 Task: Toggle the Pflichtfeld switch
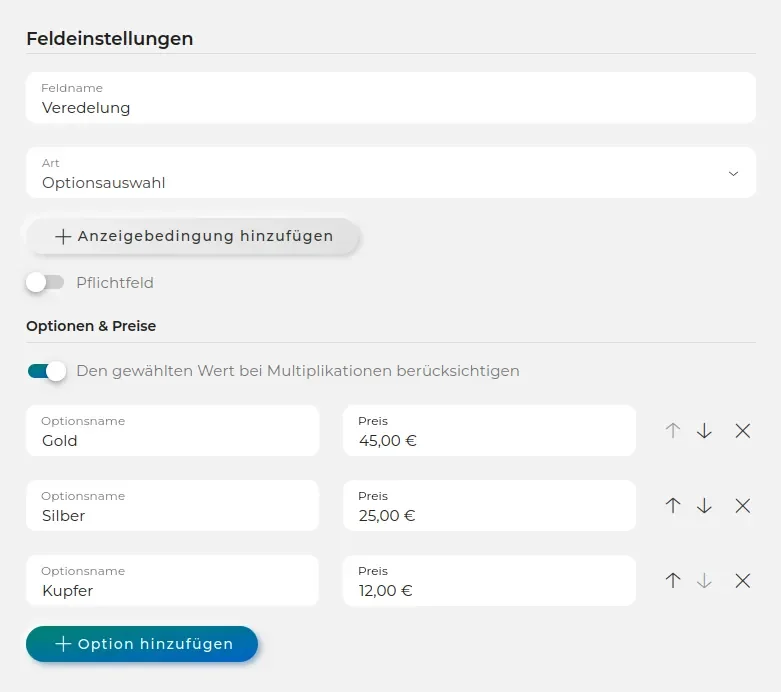(x=45, y=282)
